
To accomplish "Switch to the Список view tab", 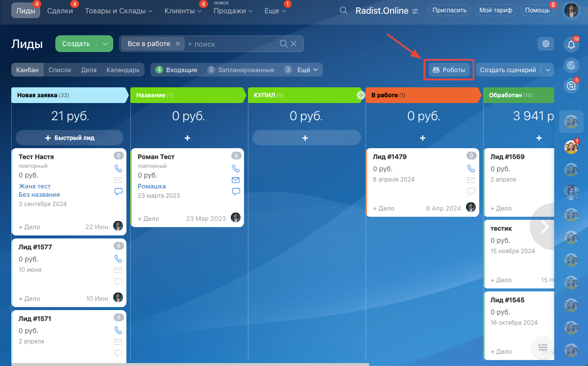I will (60, 70).
